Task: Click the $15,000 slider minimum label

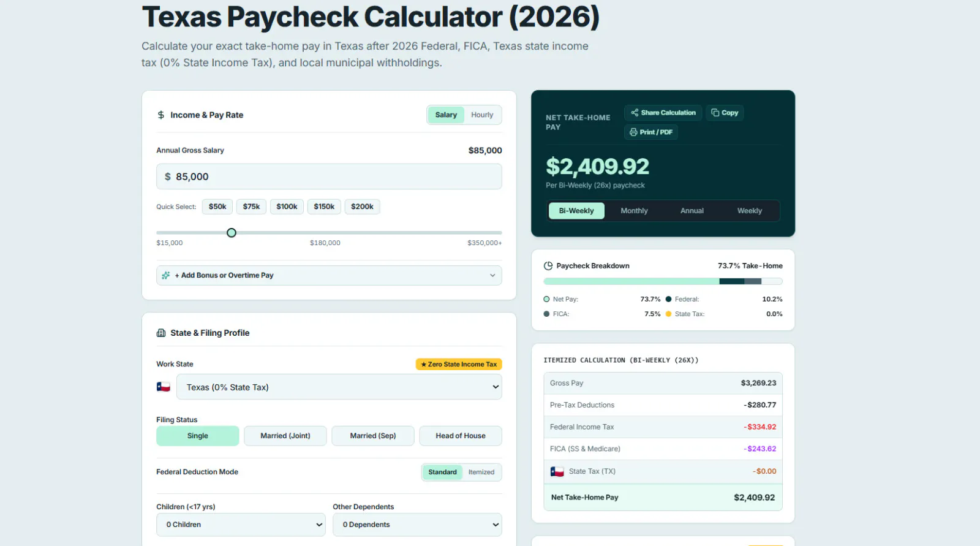Action: click(x=170, y=243)
